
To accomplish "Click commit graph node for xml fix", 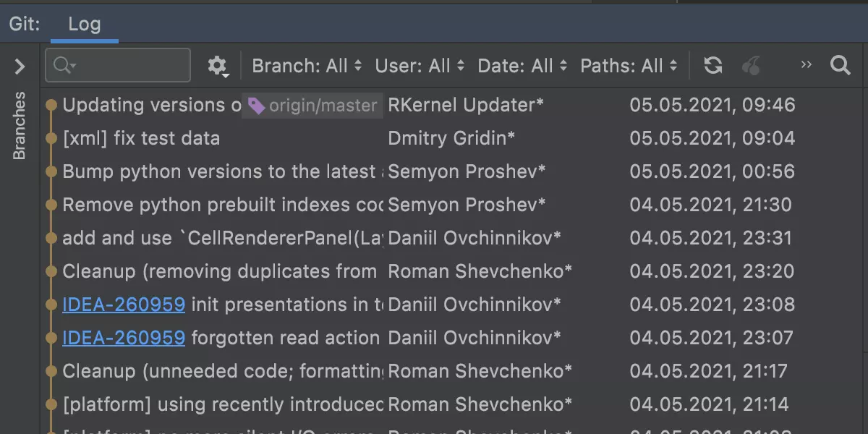I will point(51,138).
